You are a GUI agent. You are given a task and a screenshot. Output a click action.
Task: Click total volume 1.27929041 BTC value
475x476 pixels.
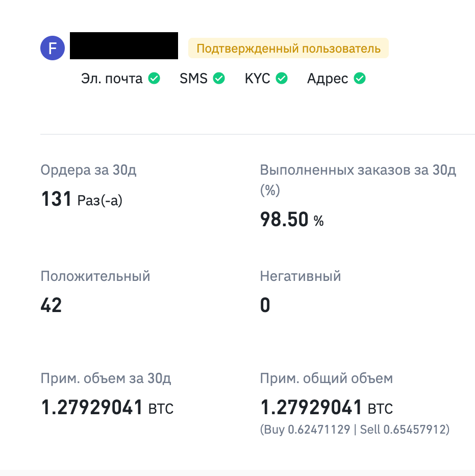pyautogui.click(x=327, y=407)
